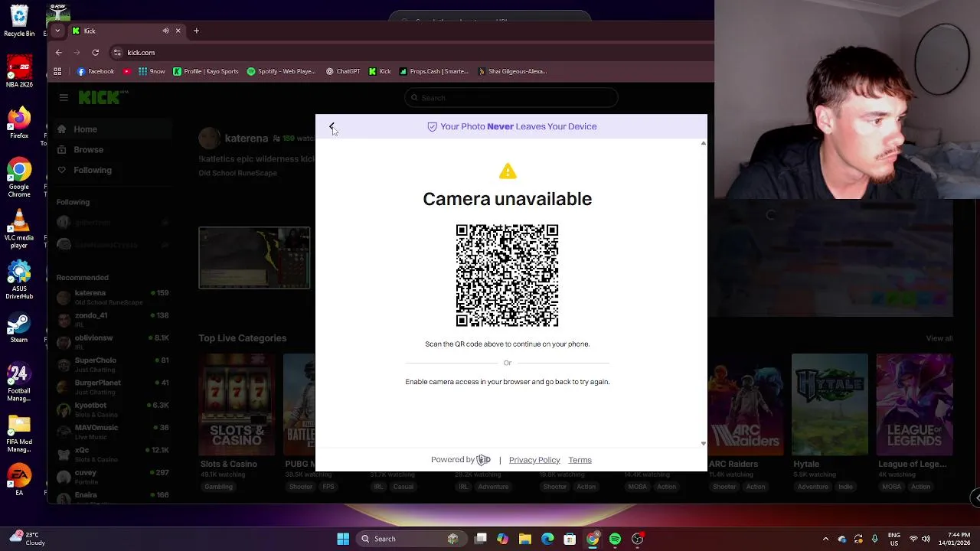The image size is (980, 551).
Task: Open MAVOmusic recommended channel
Action: [113, 431]
